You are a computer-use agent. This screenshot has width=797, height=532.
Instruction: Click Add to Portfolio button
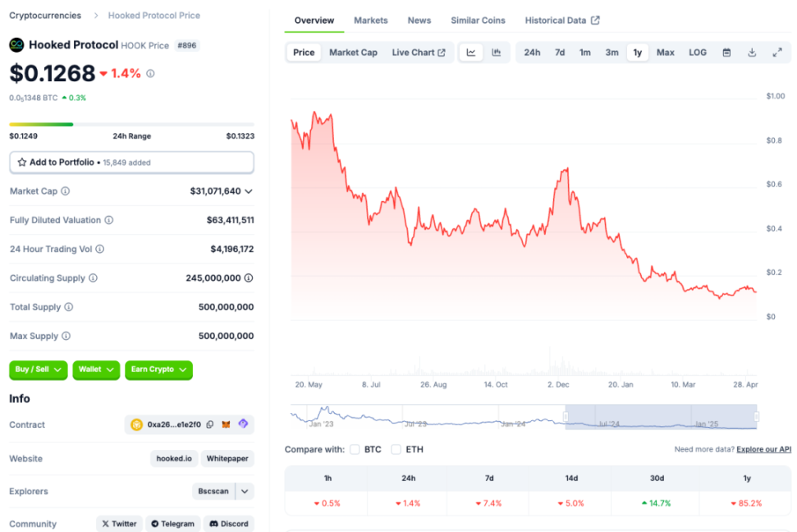[131, 163]
